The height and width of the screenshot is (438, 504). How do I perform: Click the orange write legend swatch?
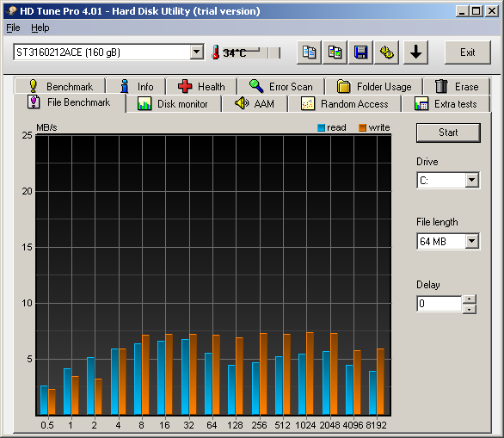363,127
